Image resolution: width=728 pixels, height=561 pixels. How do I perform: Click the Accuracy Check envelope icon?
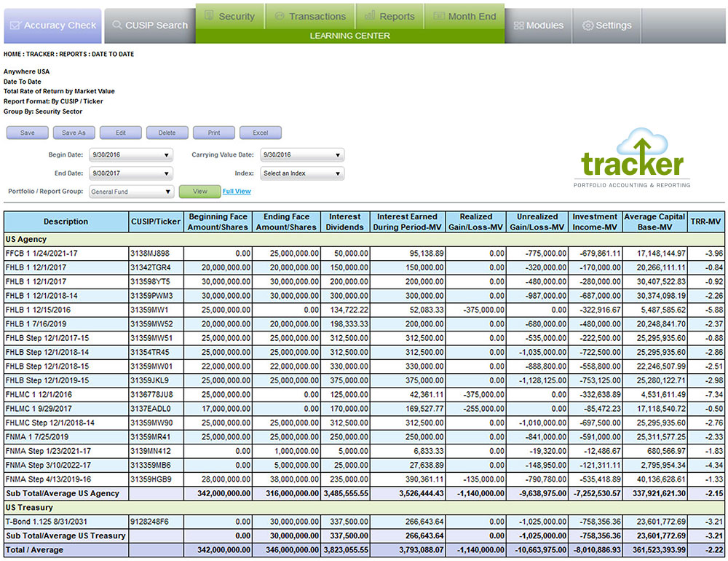tap(15, 25)
